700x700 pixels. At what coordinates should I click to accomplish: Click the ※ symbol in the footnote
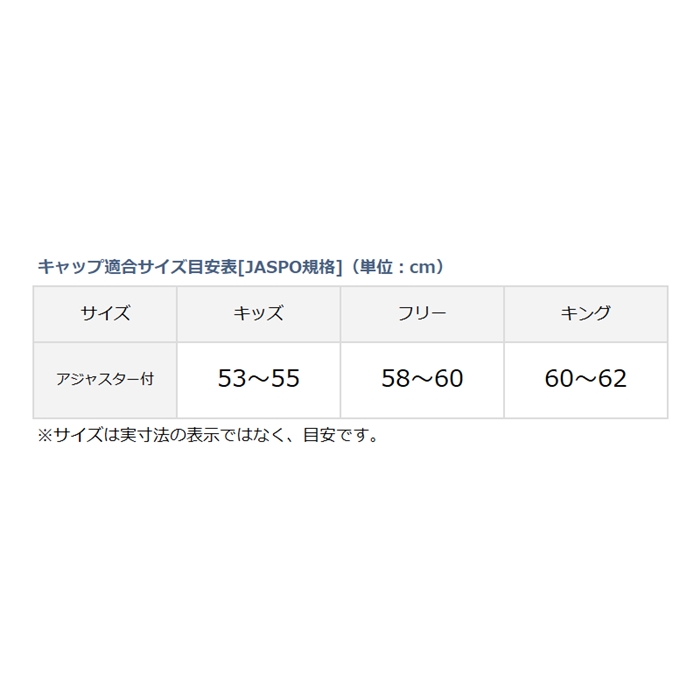(x=45, y=435)
